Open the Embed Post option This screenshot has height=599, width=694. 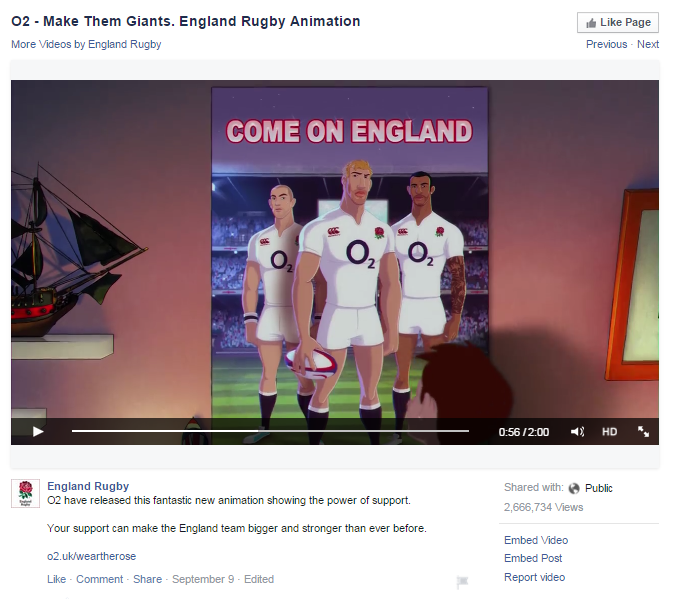tap(533, 558)
